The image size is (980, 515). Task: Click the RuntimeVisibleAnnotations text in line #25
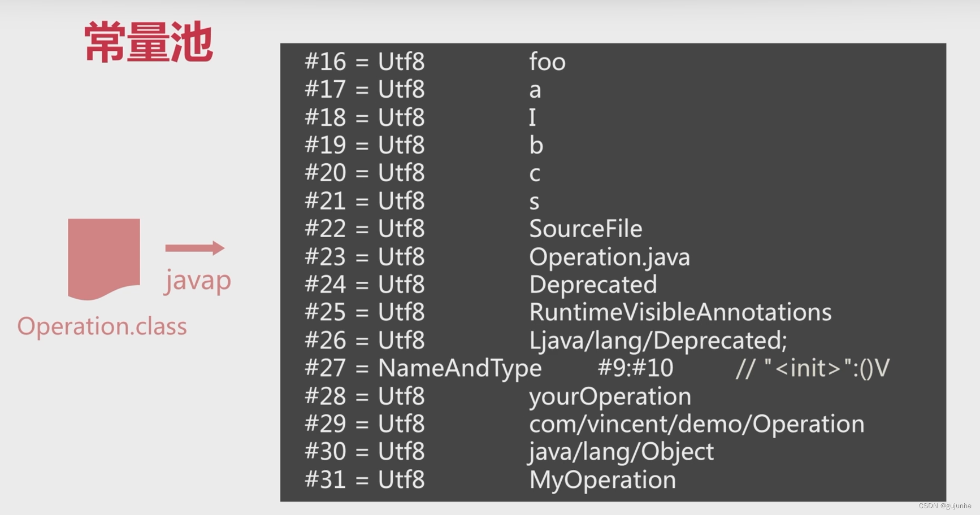[x=680, y=312]
